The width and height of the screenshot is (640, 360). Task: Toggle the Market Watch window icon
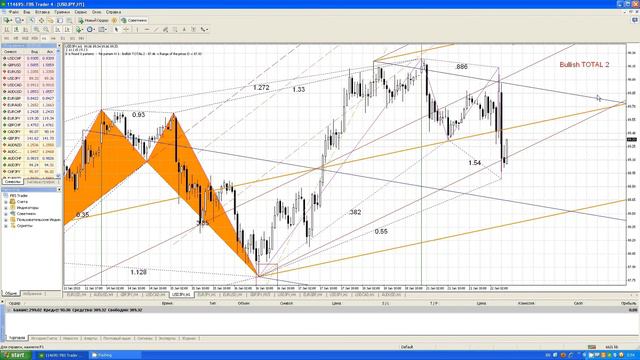pos(32,20)
